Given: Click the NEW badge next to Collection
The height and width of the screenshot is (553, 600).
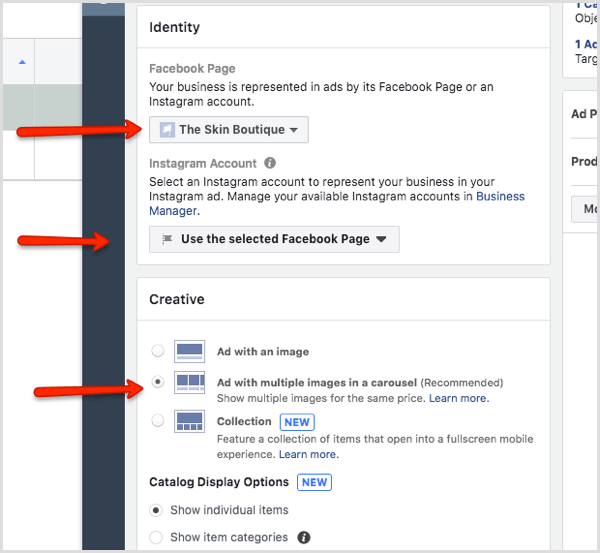Looking at the screenshot, I should [296, 422].
